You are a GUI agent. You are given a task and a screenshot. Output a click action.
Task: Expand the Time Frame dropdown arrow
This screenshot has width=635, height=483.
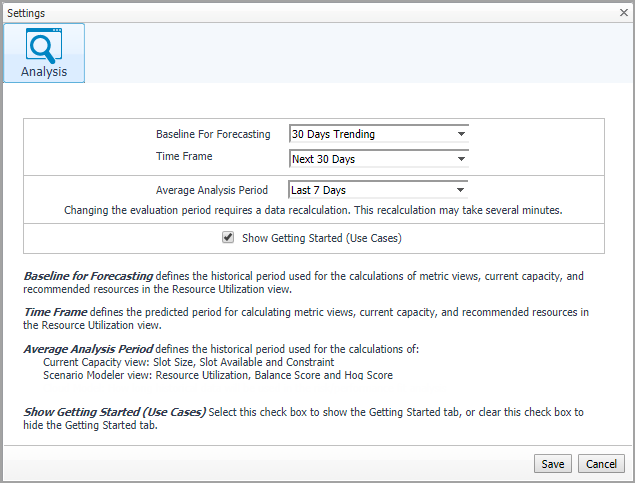[x=461, y=159]
